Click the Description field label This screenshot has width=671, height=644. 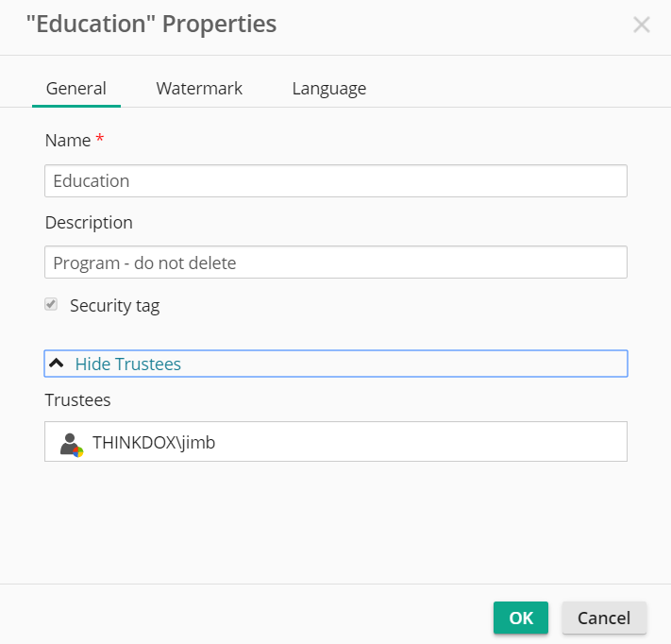pos(89,223)
